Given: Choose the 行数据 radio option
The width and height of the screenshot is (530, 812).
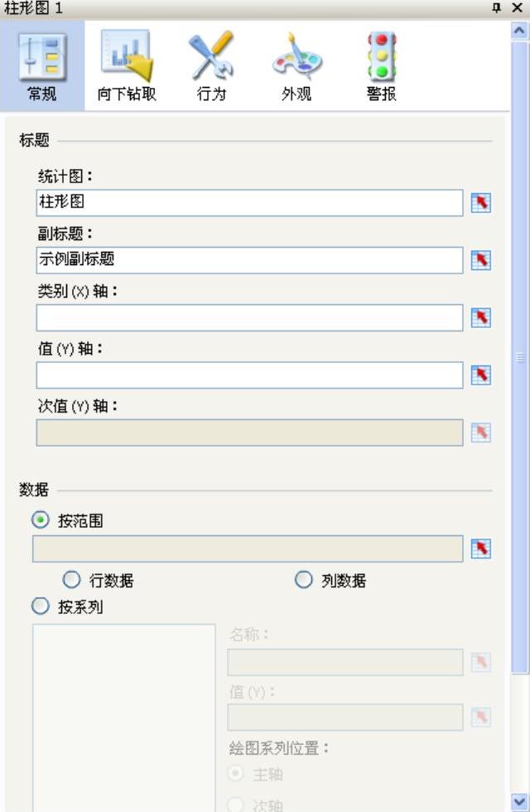Looking at the screenshot, I should [x=72, y=580].
